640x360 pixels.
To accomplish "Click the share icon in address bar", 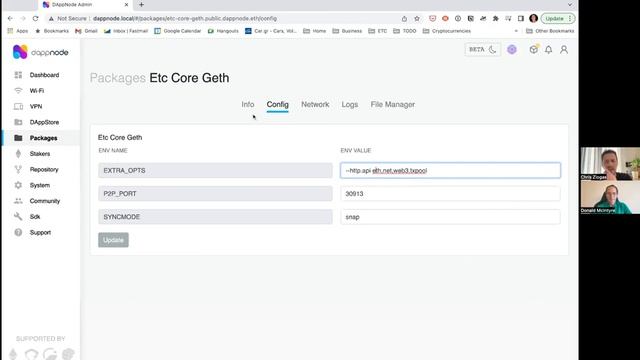I will coord(404,19).
